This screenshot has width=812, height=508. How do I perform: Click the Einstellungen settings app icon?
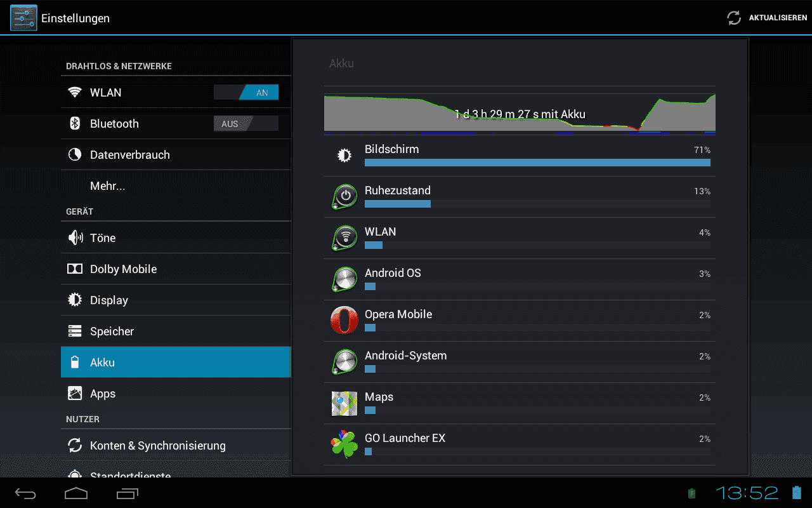coord(23,18)
